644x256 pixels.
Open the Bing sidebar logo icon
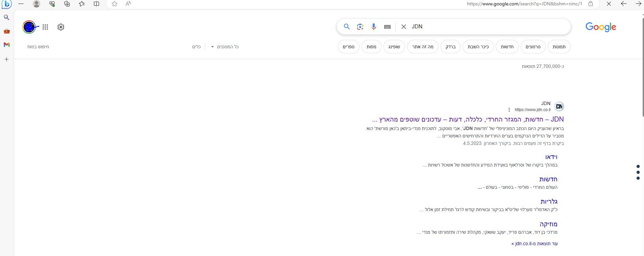[6, 4]
